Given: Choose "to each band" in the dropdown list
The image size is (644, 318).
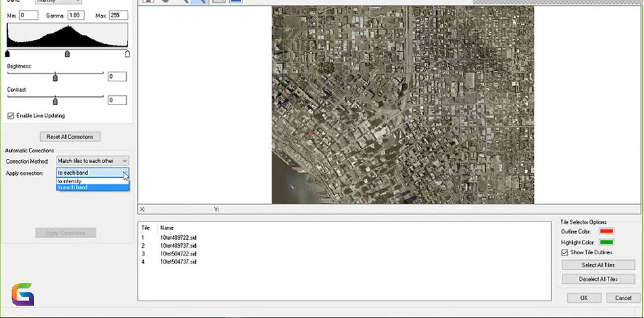Looking at the screenshot, I should point(72,187).
